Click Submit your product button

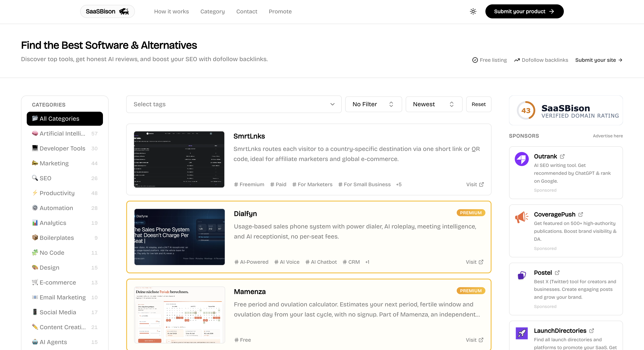(524, 12)
